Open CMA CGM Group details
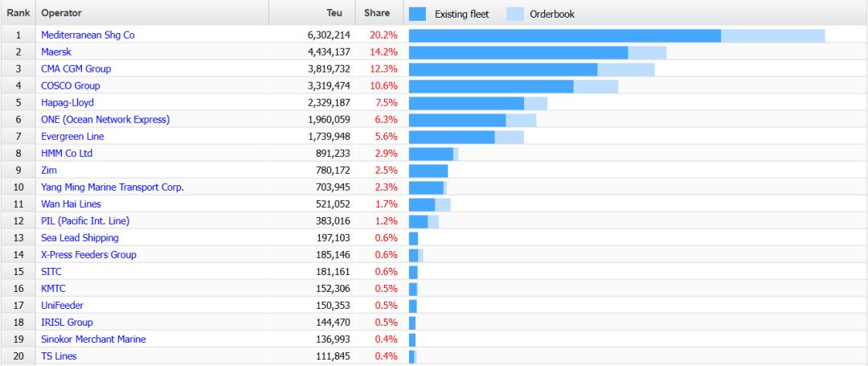The height and width of the screenshot is (366, 868). pos(76,69)
